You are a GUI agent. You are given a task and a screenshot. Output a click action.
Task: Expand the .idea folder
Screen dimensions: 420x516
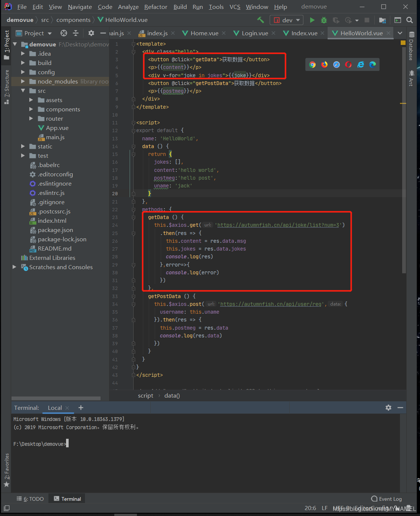tap(23, 53)
